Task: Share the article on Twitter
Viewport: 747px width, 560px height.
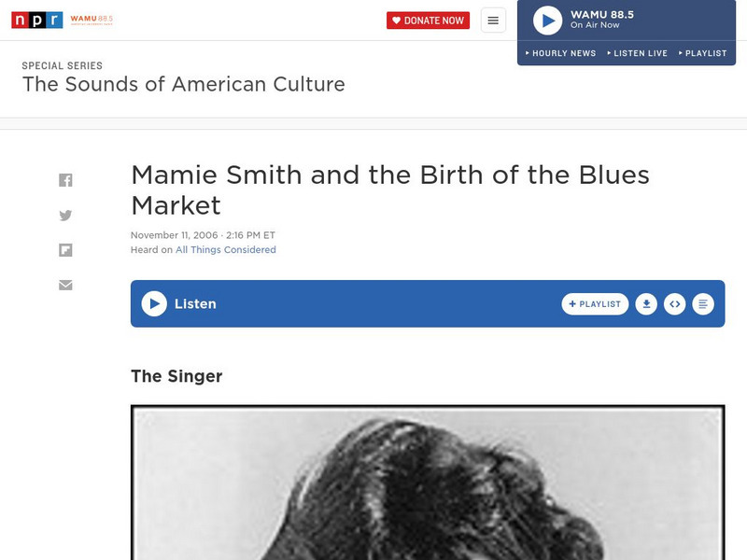Action: [x=66, y=214]
